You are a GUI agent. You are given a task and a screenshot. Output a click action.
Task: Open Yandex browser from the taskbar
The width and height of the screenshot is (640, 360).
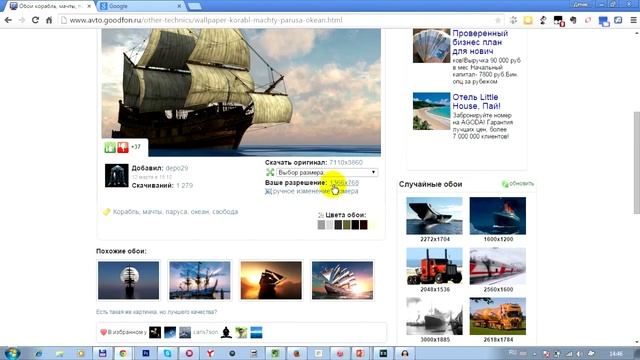(210, 353)
